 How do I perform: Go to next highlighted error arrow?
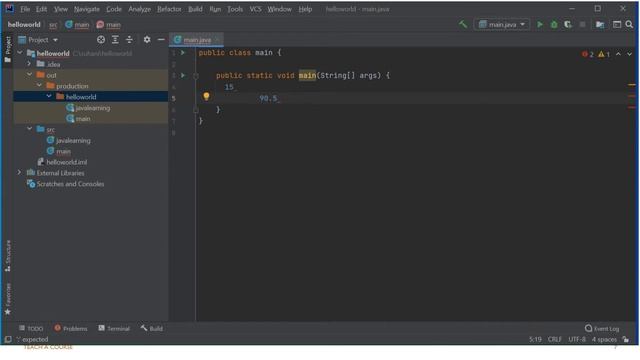click(629, 54)
